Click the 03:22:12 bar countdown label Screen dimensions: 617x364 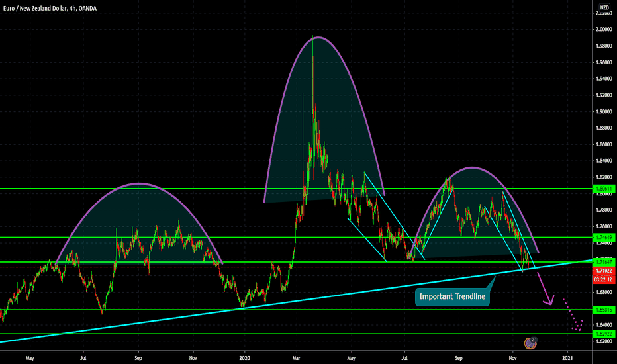click(x=604, y=280)
